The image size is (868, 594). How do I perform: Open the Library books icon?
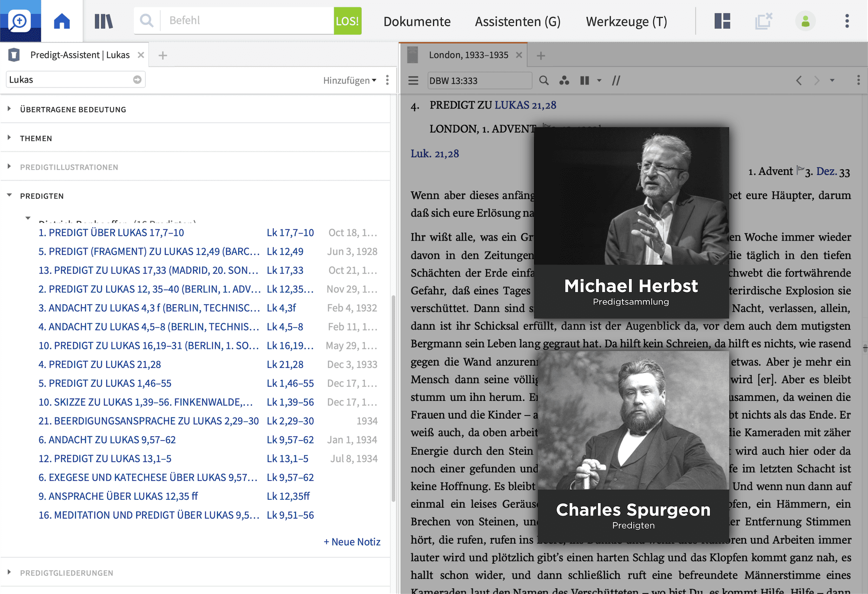103,21
